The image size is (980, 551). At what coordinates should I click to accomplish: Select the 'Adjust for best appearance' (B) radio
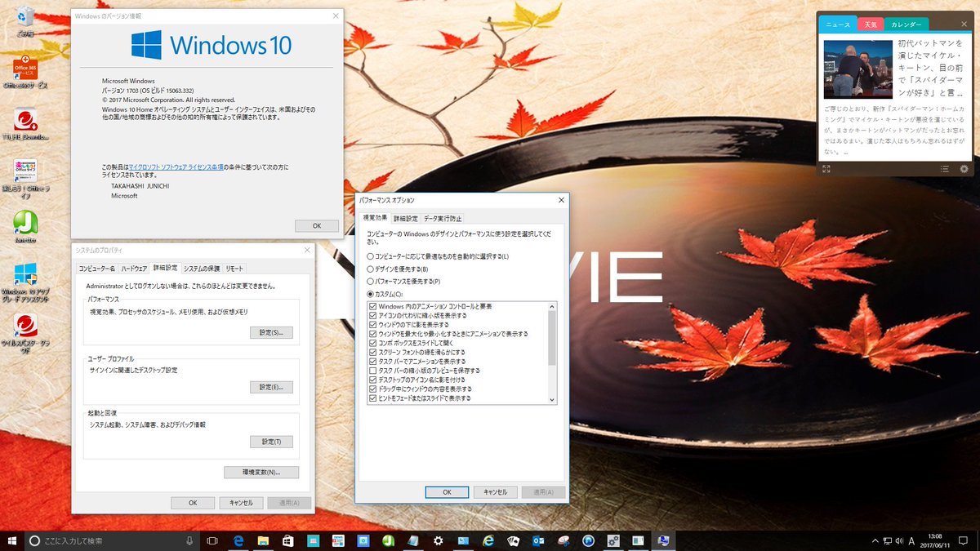(371, 269)
